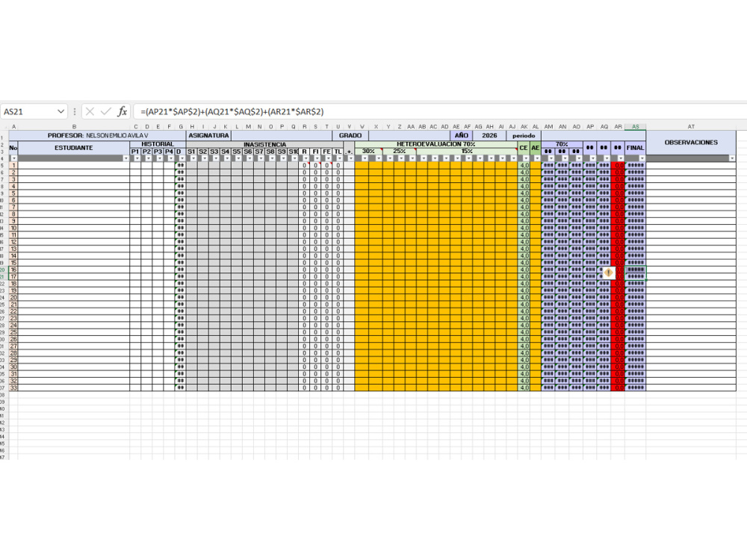The width and height of the screenshot is (747, 560).
Task: Open the Name Box dropdown arrow
Action: click(61, 111)
